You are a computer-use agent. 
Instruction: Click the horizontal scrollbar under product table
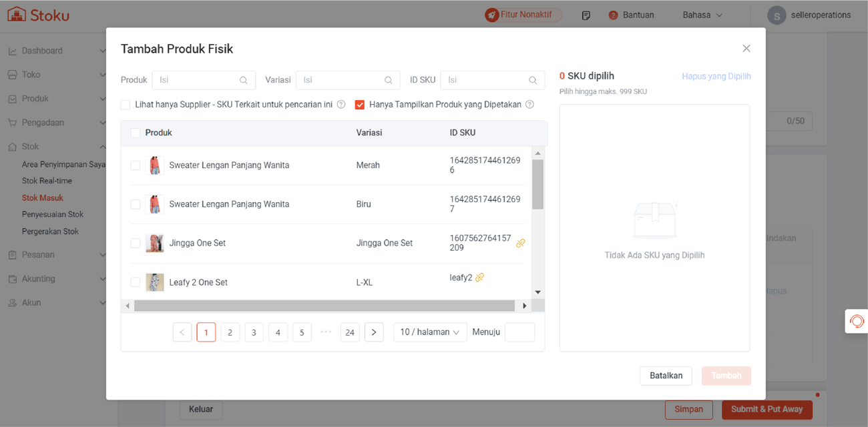324,306
